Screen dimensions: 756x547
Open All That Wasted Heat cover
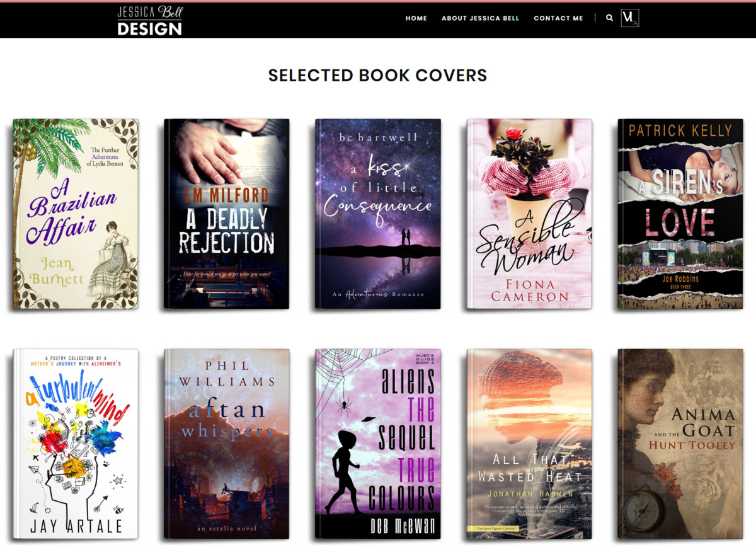click(x=529, y=443)
